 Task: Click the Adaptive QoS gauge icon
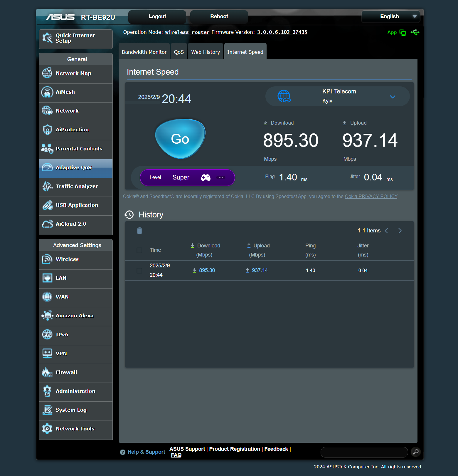point(47,167)
